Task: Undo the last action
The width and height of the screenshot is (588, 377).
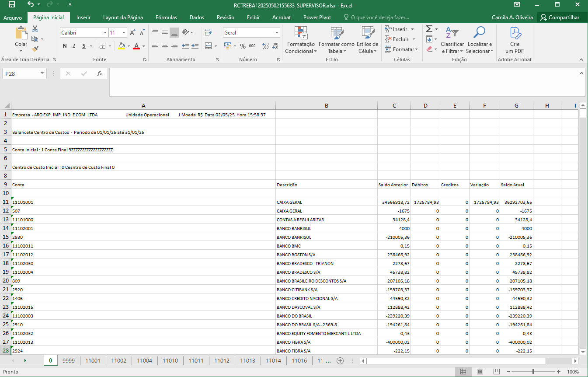Action: 30,5
